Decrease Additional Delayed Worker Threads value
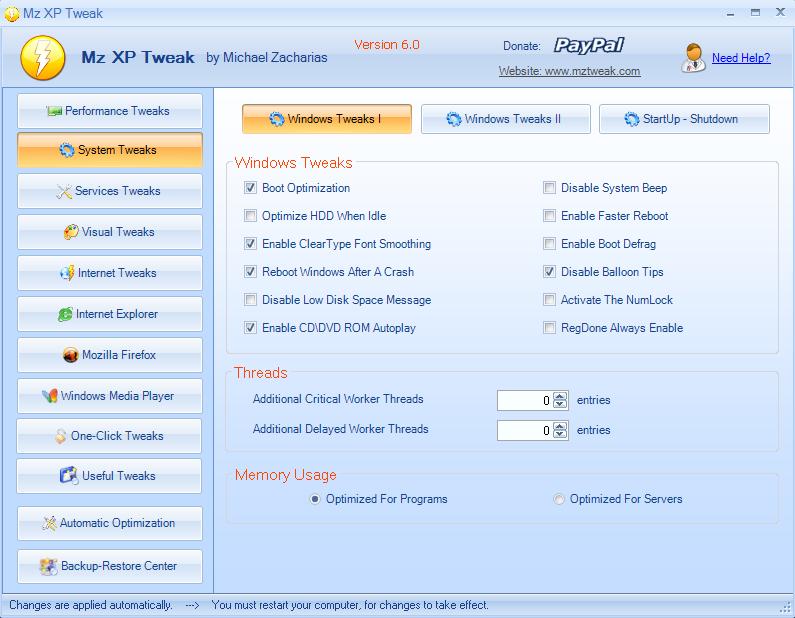 pos(560,435)
